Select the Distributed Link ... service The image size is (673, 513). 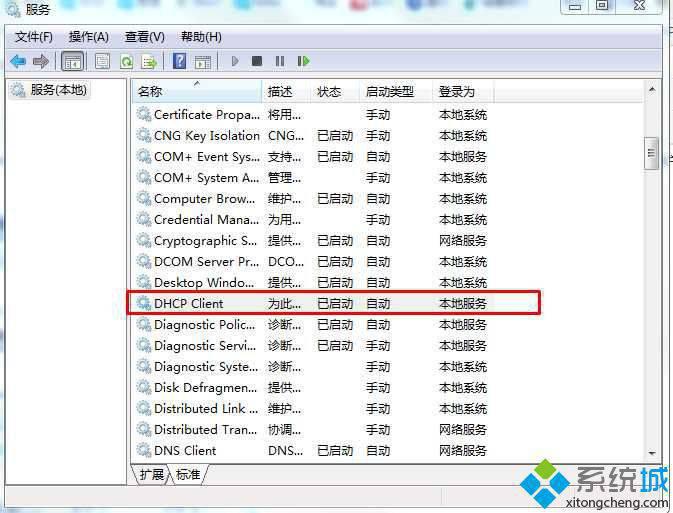[206, 408]
